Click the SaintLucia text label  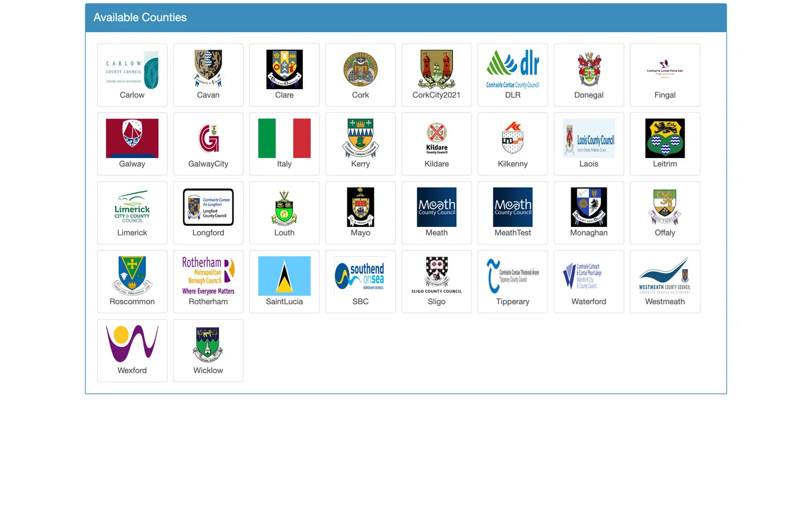click(284, 301)
